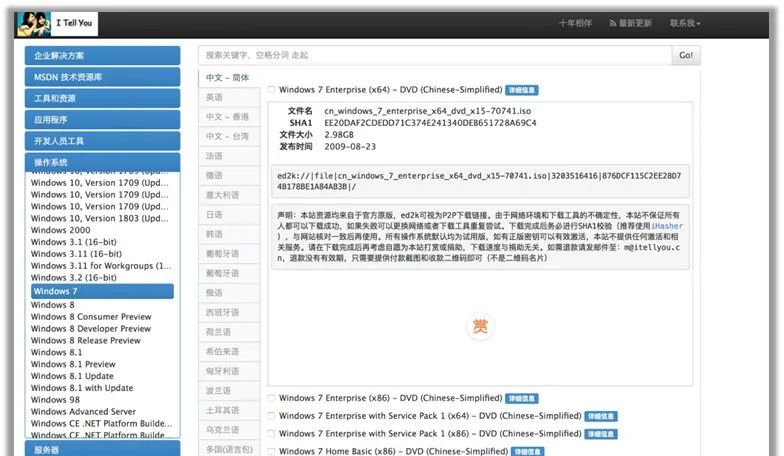Screen dimensions: 784x456
Task: Open the 土耳其语 language tab
Action: coord(229,410)
